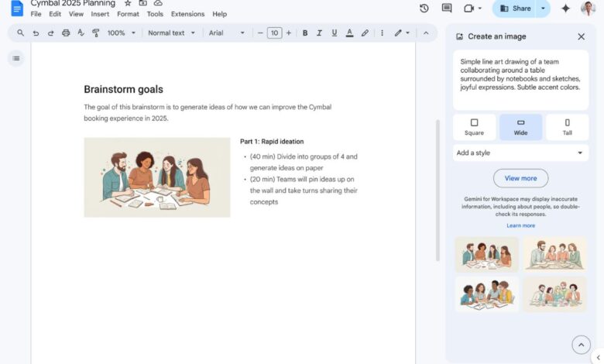Image resolution: width=604 pixels, height=364 pixels.
Task: Open the File menu
Action: point(36,14)
